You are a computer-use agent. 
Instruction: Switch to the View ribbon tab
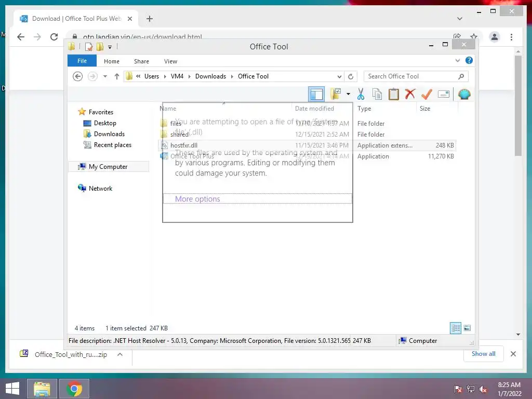pyautogui.click(x=170, y=61)
